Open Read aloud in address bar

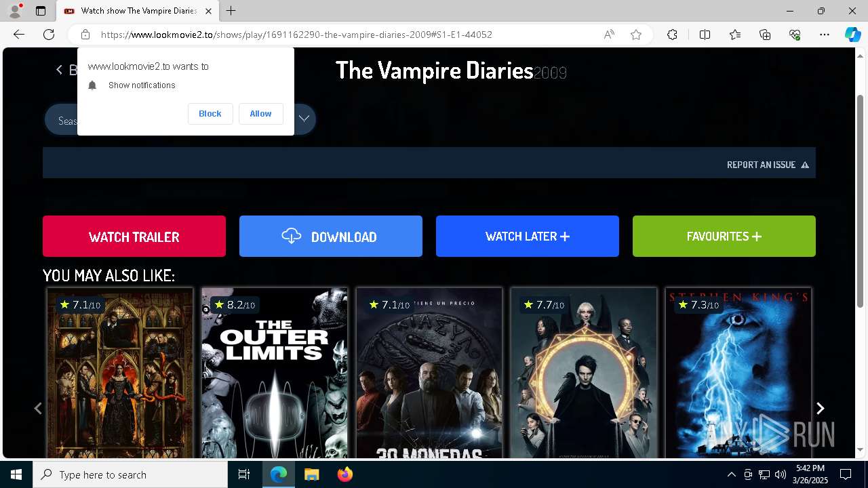pyautogui.click(x=609, y=35)
